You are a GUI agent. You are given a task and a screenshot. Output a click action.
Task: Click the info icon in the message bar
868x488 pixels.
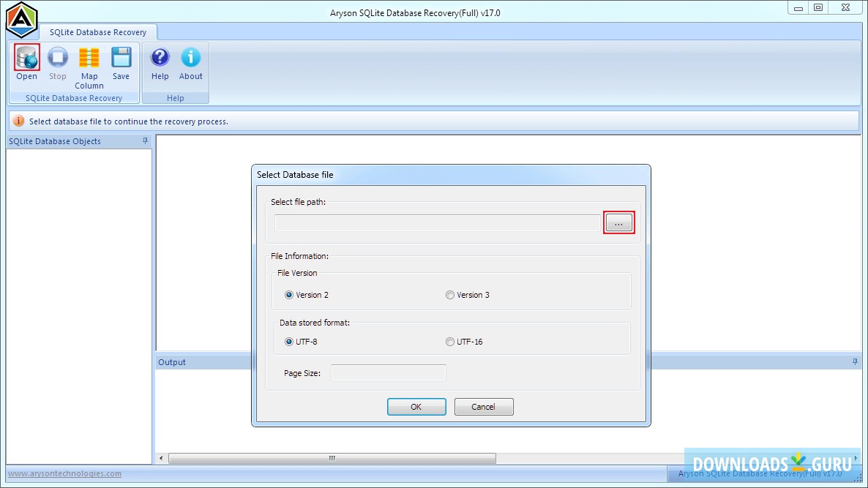point(18,120)
